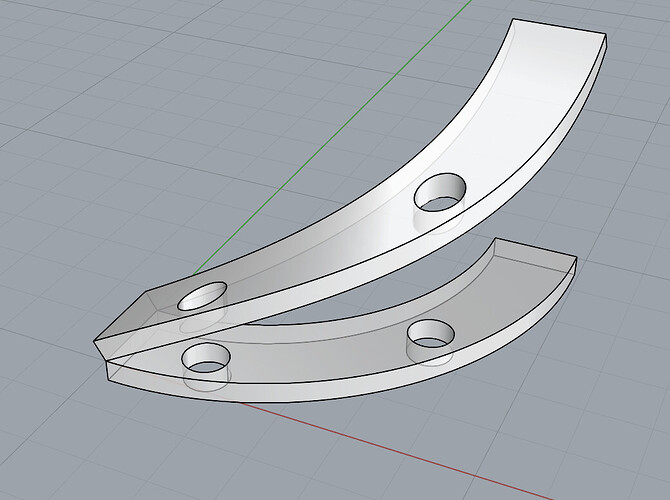This screenshot has width=670, height=500.
Task: Pick the right hole in the lower solid
Action: pyautogui.click(x=430, y=333)
